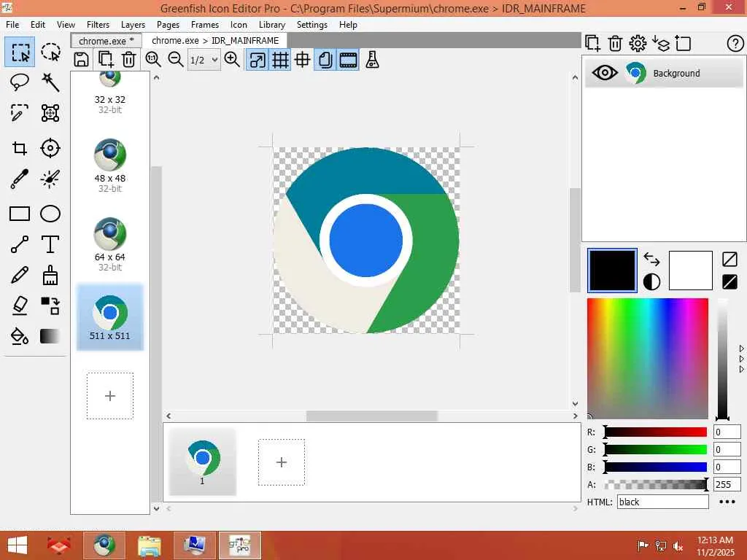Delete the selected layer
This screenshot has width=747, height=560.
[x=615, y=43]
